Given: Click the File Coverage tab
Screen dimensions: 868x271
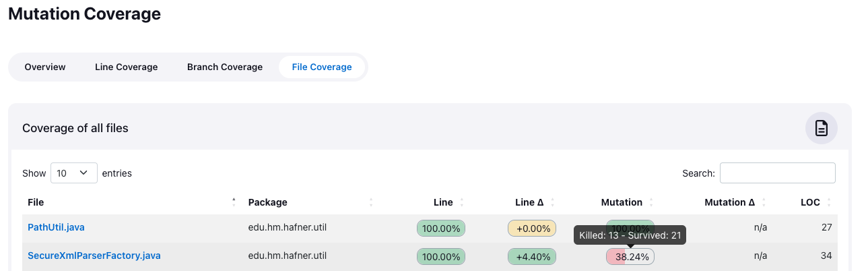Looking at the screenshot, I should 322,67.
